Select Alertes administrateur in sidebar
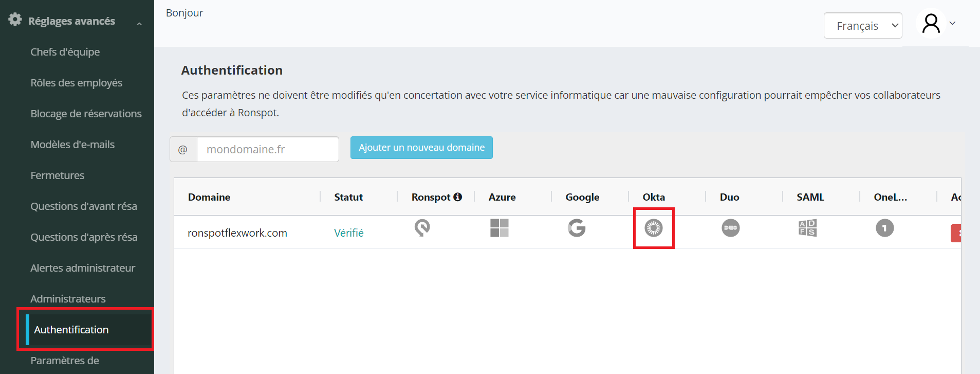The height and width of the screenshot is (374, 980). click(82, 268)
